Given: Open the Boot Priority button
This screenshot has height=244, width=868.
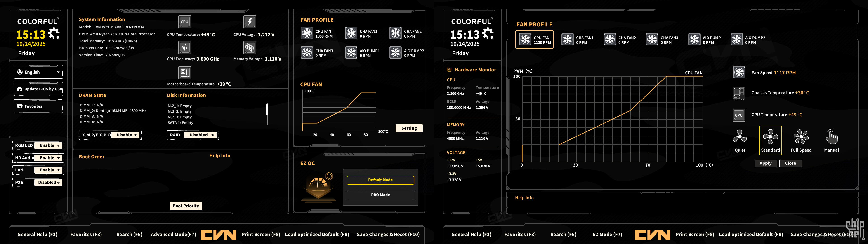Looking at the screenshot, I should point(186,206).
